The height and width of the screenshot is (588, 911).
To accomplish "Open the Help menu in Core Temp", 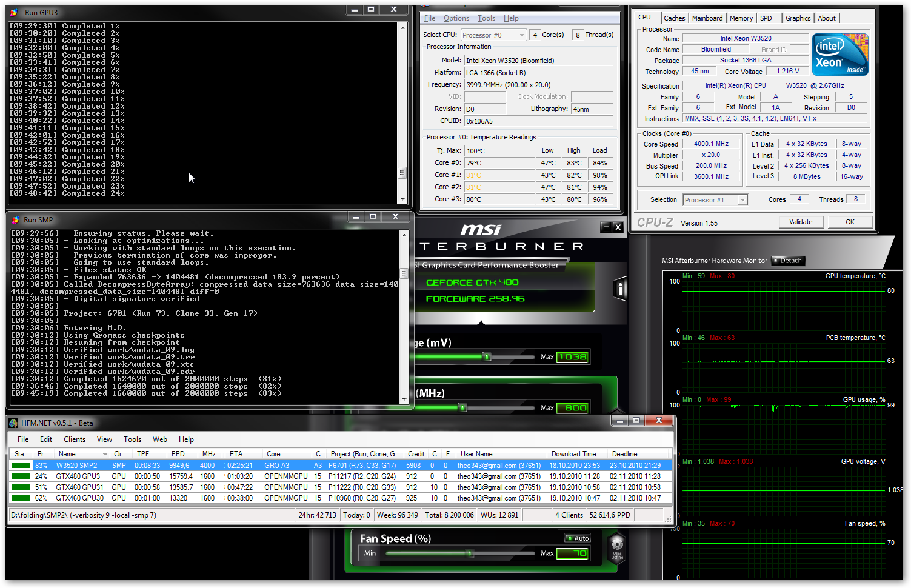I will [x=511, y=18].
